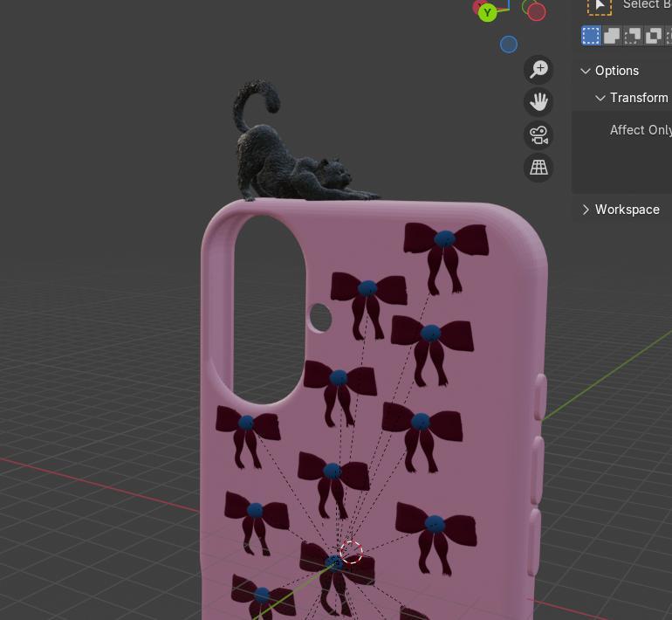The height and width of the screenshot is (620, 672).
Task: Click the hand pan-view button
Action: [x=538, y=102]
